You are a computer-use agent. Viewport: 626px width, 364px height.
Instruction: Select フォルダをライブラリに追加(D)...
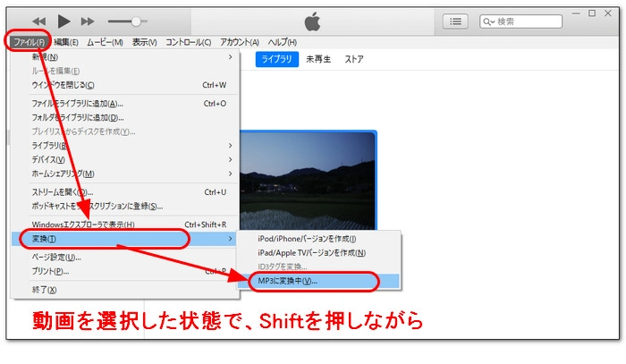coord(126,117)
